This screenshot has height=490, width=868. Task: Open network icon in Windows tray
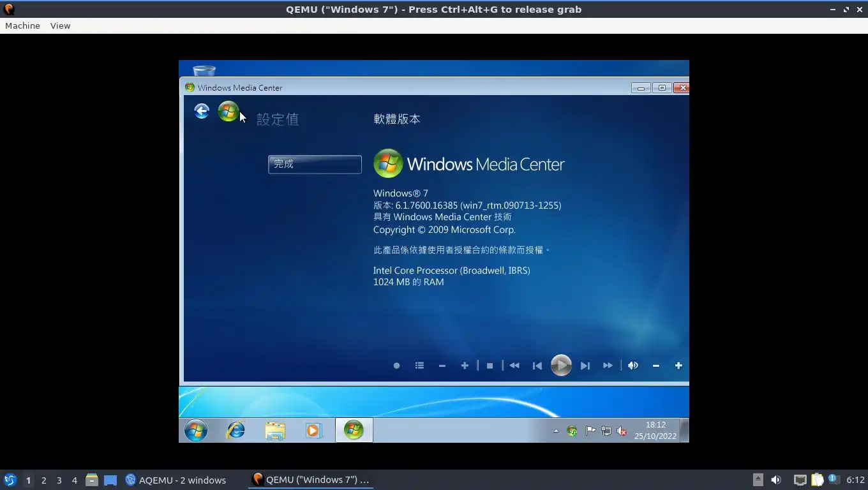click(x=606, y=431)
